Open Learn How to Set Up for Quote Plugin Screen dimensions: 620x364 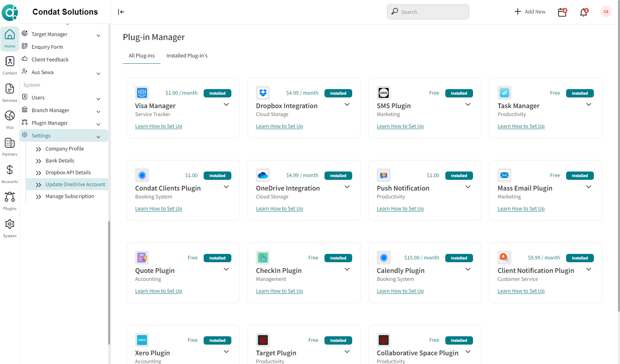158,291
